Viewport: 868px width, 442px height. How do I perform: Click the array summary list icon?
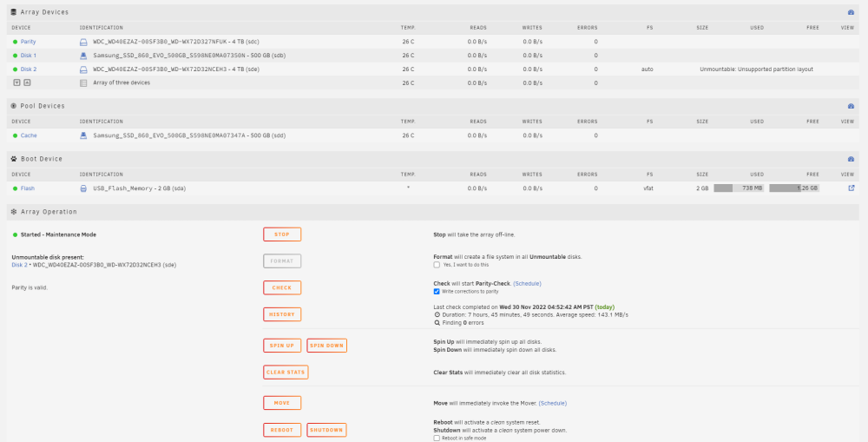coord(83,83)
